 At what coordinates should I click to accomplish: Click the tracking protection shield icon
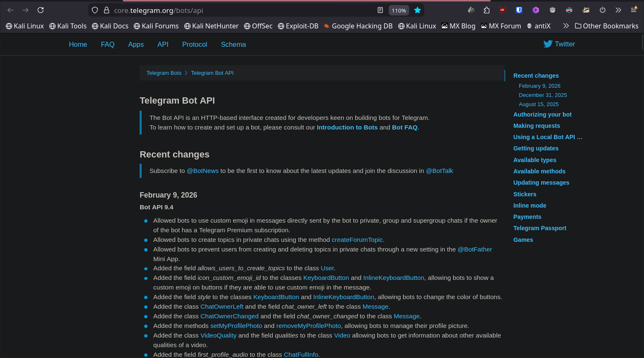coord(95,10)
